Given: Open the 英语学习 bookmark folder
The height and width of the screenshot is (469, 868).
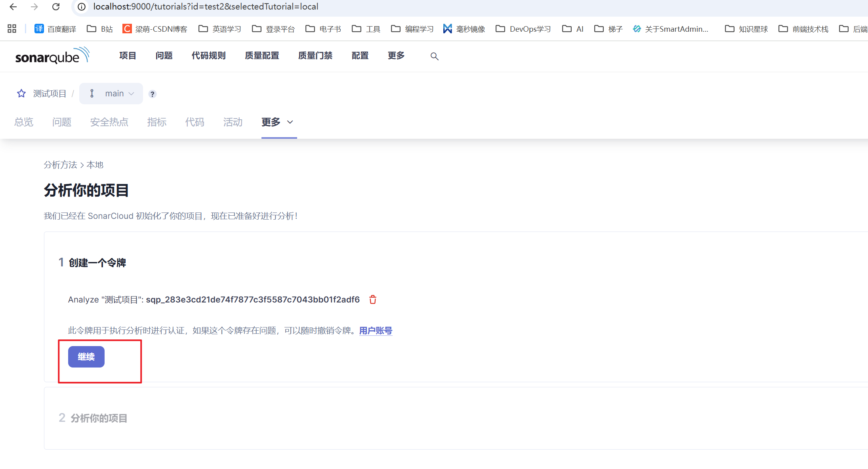Looking at the screenshot, I should (220, 29).
